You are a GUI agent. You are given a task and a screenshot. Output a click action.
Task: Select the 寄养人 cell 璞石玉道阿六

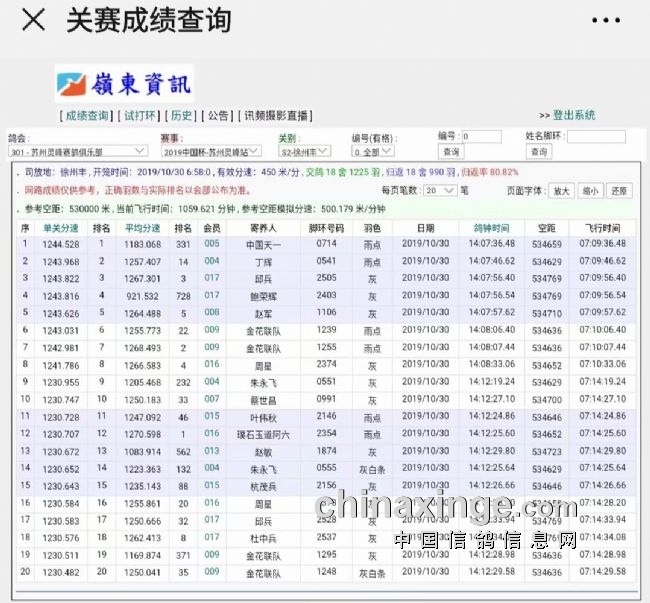click(263, 435)
